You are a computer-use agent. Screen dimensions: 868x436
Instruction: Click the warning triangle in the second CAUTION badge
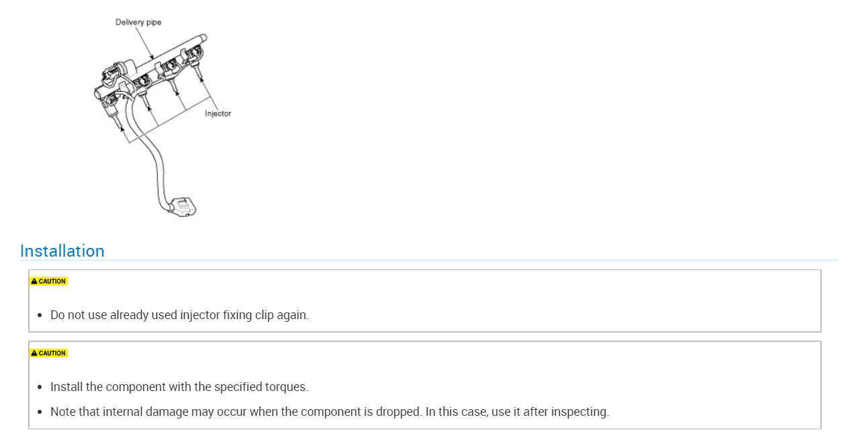point(34,353)
